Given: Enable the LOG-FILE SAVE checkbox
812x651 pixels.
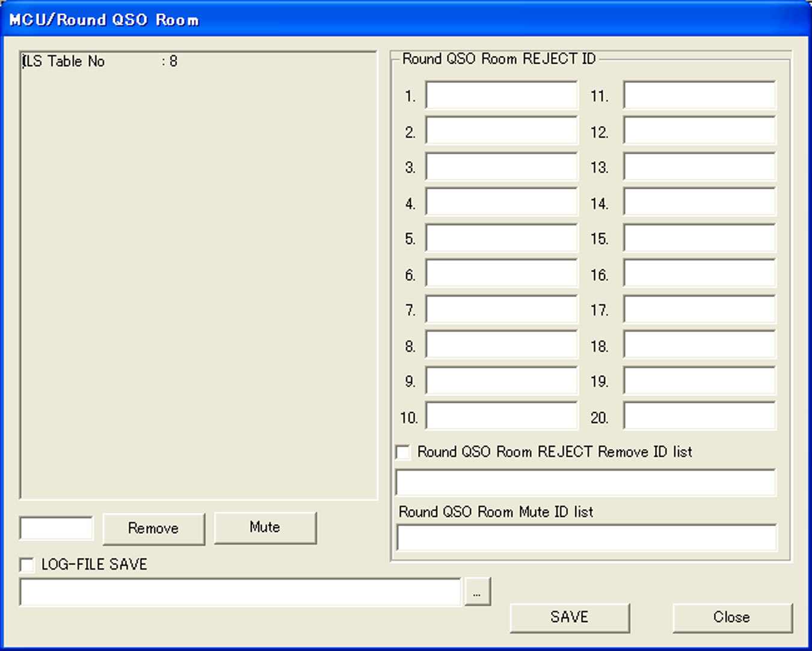Looking at the screenshot, I should pos(27,564).
